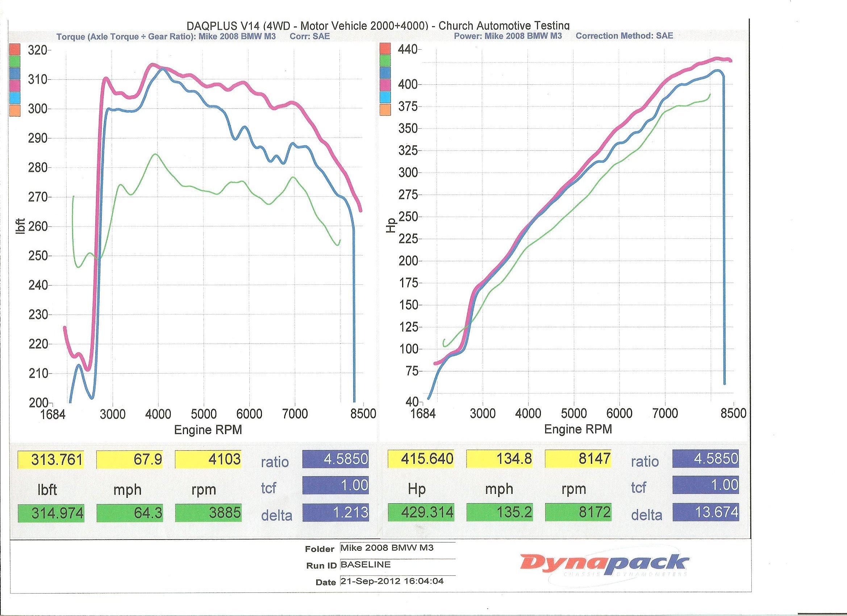The image size is (847, 616).
Task: Click the Folder field Mike 2008 BMW M3
Action: (397, 548)
